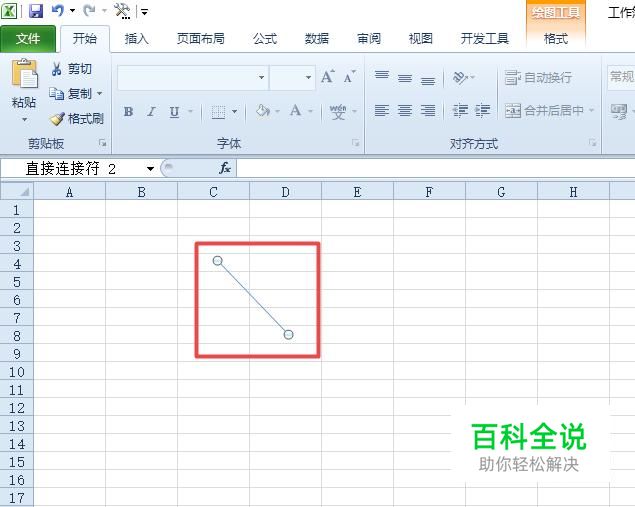Viewport: 635px width, 507px height.
Task: Click the line's lower-right endpoint handle
Action: click(x=288, y=334)
